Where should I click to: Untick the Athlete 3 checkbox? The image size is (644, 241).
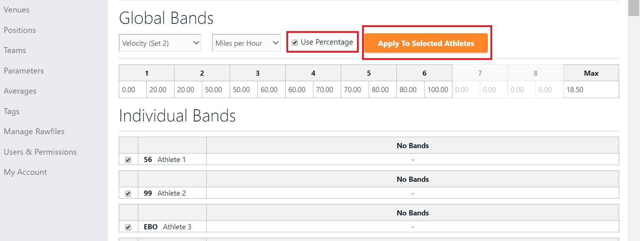(x=128, y=227)
